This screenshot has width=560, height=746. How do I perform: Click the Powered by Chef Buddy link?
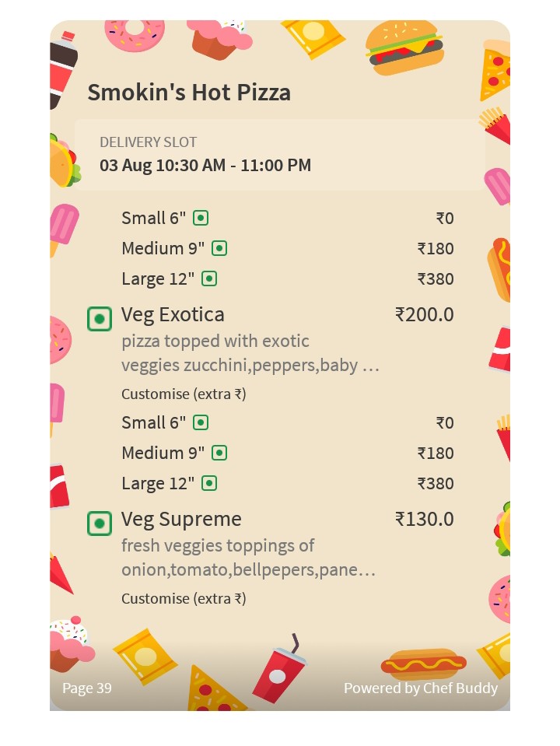421,688
